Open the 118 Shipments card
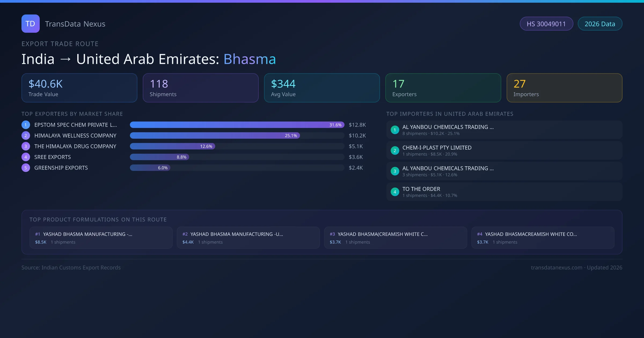Image resolution: width=644 pixels, height=338 pixels. click(200, 88)
